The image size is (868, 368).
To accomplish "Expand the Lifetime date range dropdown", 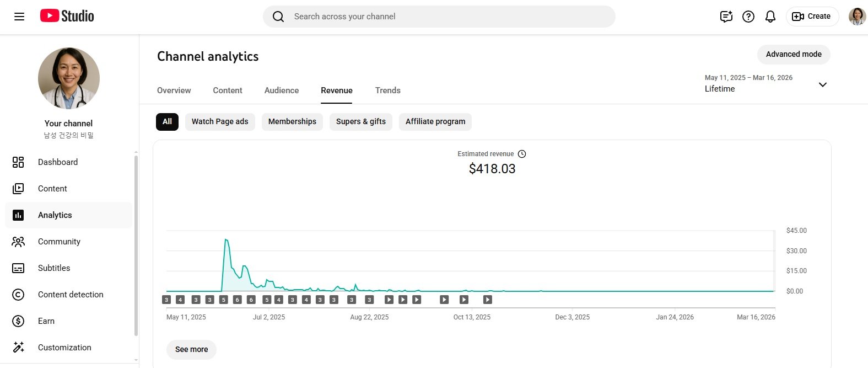I will point(822,84).
